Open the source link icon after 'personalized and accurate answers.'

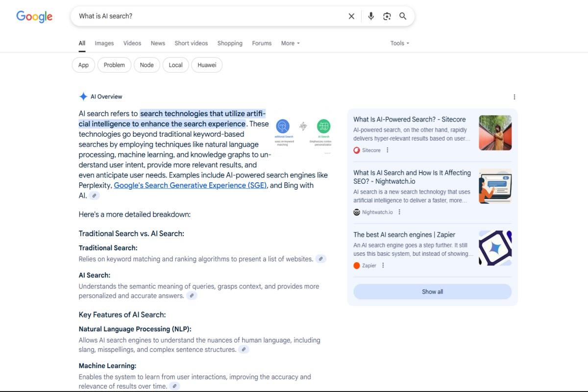(192, 295)
